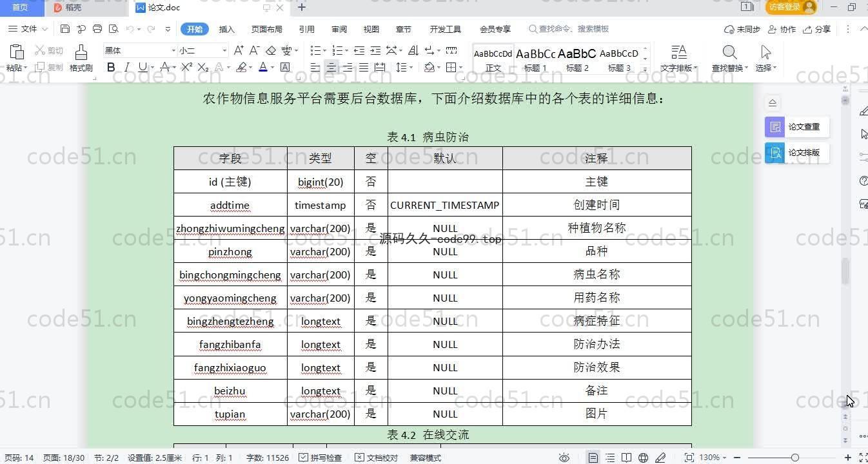
Task: Justify paragraph text
Action: [x=364, y=67]
